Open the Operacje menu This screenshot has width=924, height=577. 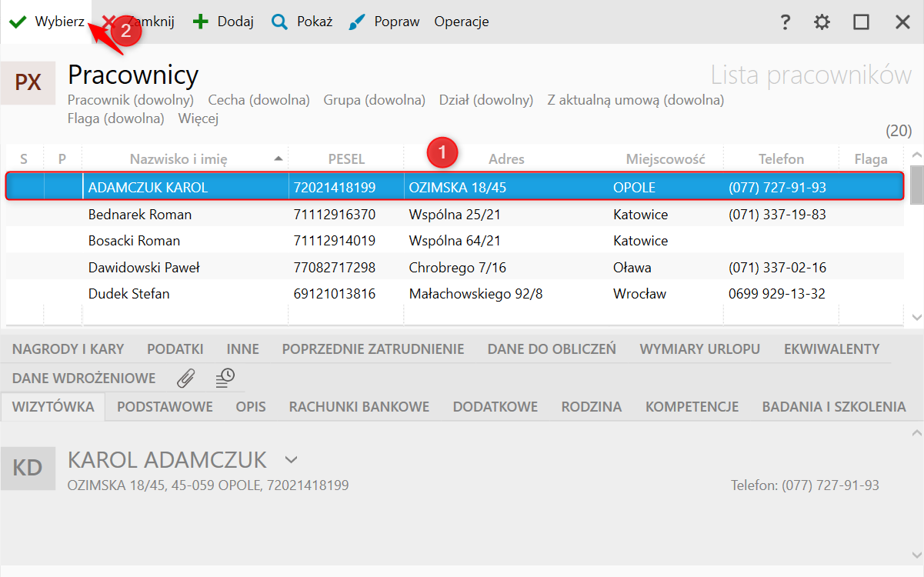[462, 22]
